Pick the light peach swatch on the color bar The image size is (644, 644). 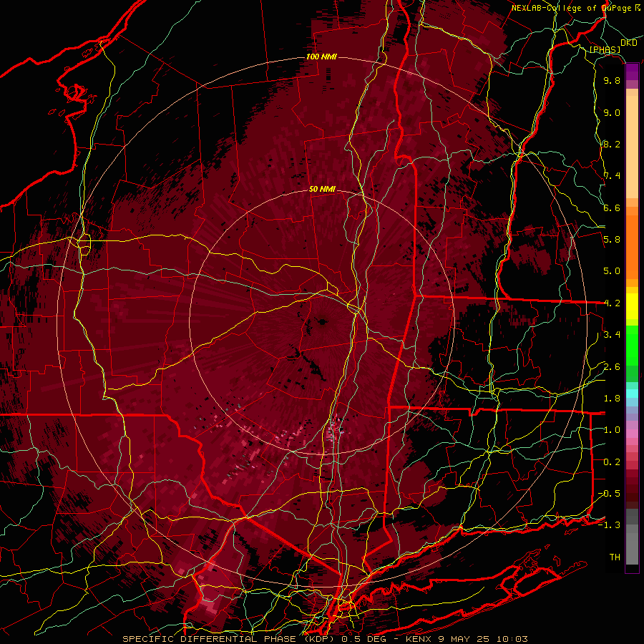[x=632, y=148]
